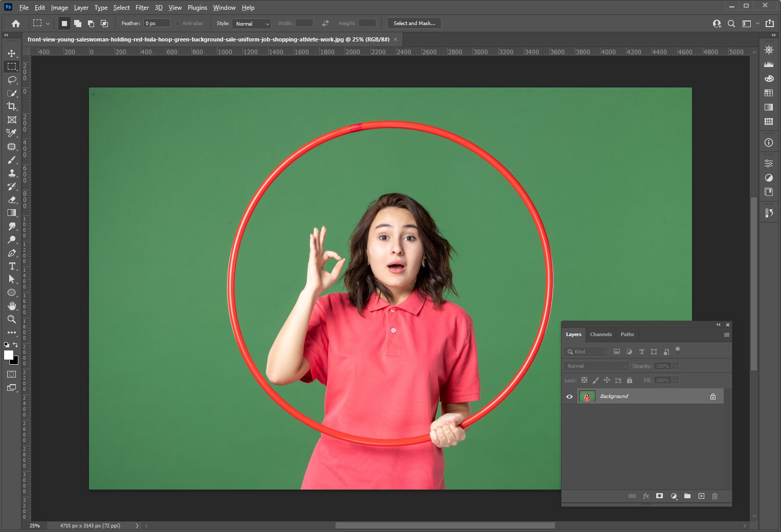781x532 pixels.
Task: Toggle Quick Mask mode
Action: click(x=12, y=374)
